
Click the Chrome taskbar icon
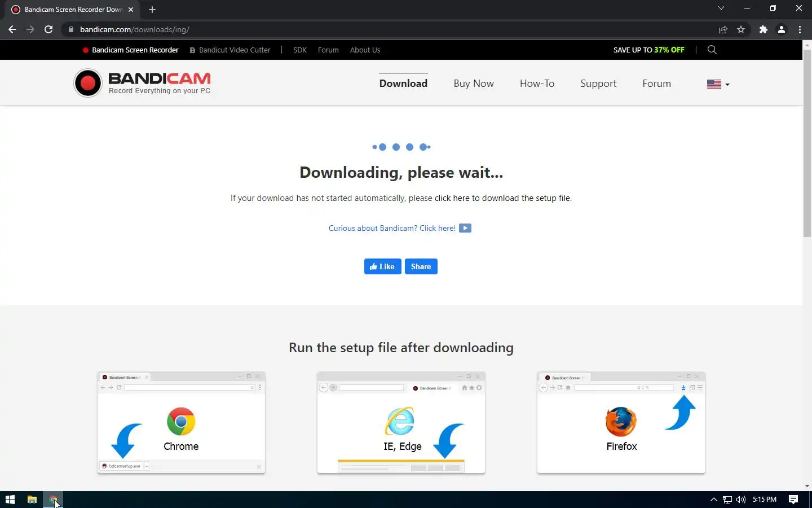[x=53, y=500]
